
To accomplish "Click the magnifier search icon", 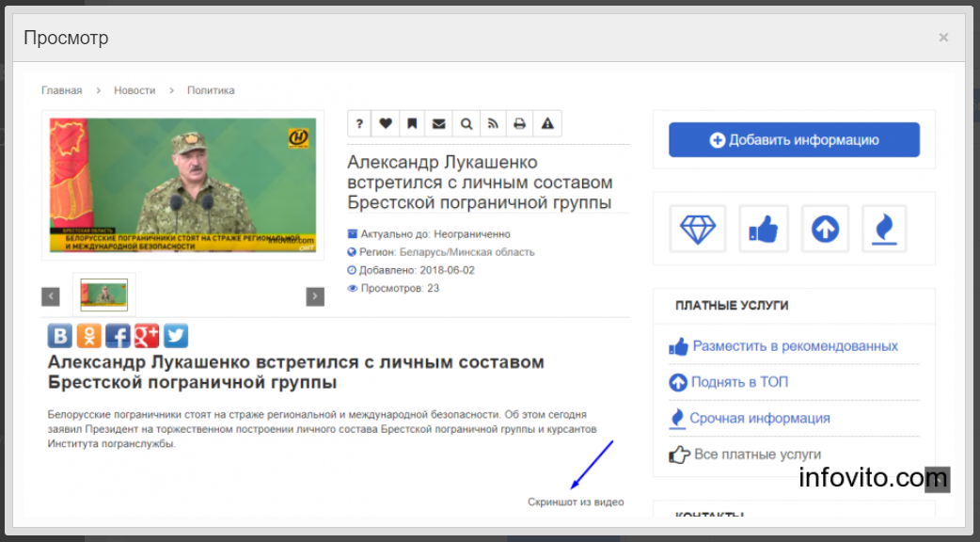I will (x=466, y=124).
